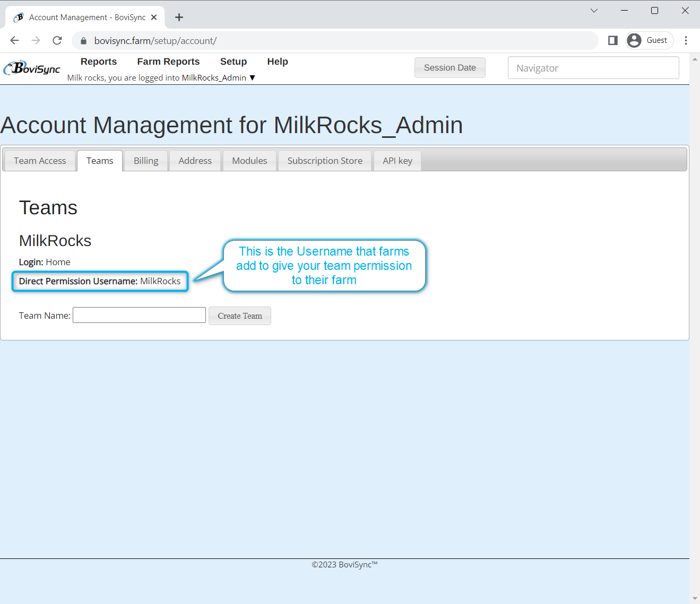Screen dimensions: 700x604
Task: Switch to the Team Access tab
Action: coord(40,161)
